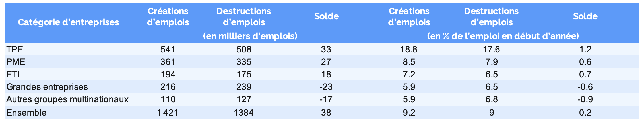This screenshot has height=123, width=644.
Task: Select the TPE row label
Action: pyautogui.click(x=15, y=50)
